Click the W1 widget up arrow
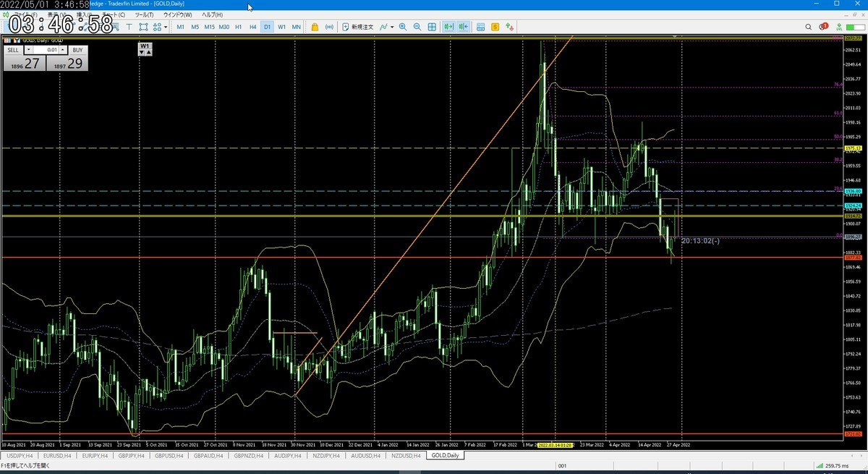Screen dimensions: 868x474 [x=149, y=52]
